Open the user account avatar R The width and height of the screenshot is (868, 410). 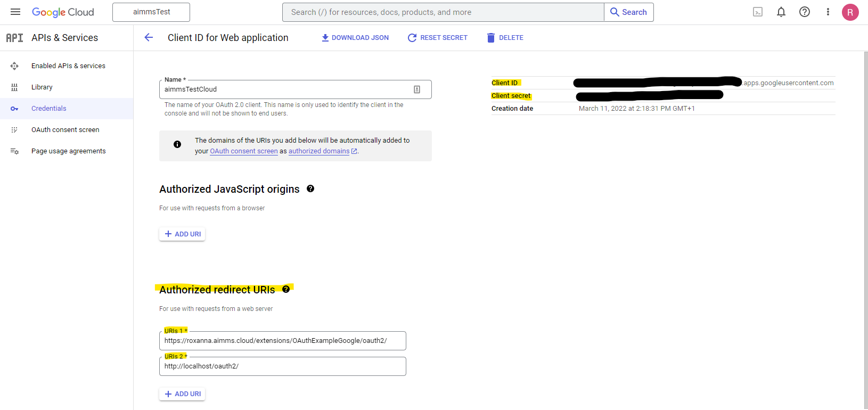pyautogui.click(x=850, y=12)
